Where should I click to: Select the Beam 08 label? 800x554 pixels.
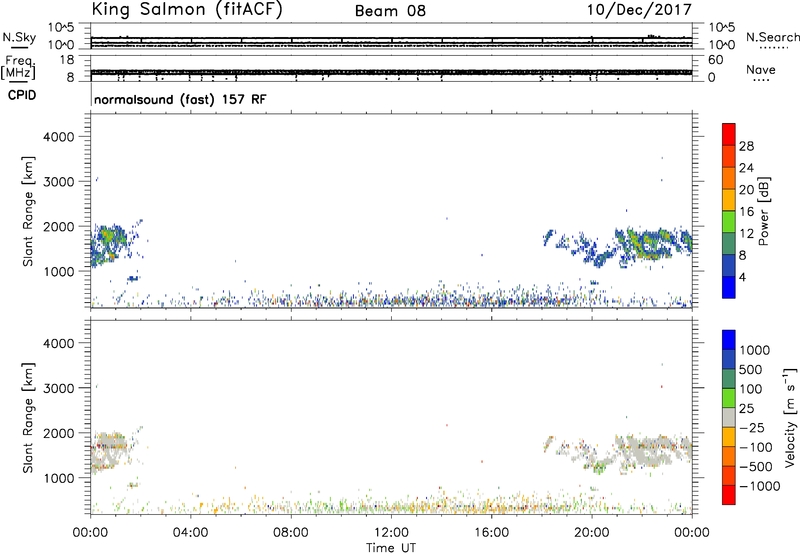(x=390, y=11)
